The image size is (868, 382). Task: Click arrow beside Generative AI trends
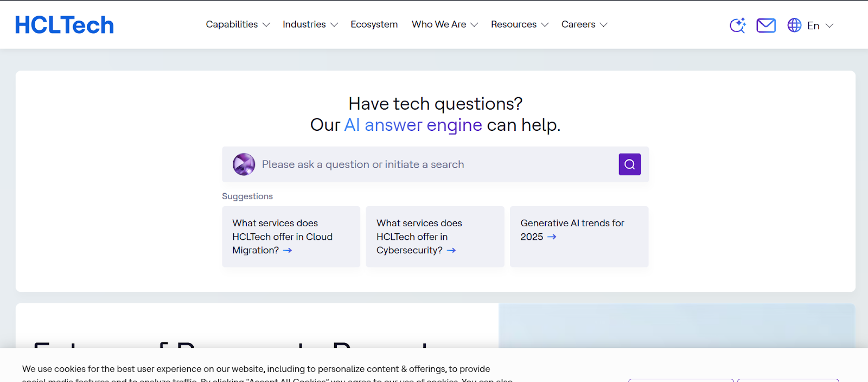point(552,237)
